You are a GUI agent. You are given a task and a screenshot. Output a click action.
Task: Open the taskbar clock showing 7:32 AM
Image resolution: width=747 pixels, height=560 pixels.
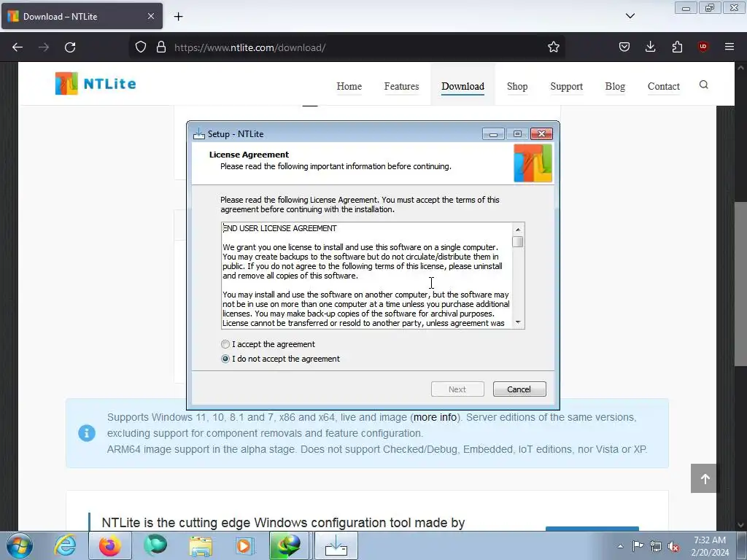pyautogui.click(x=710, y=546)
